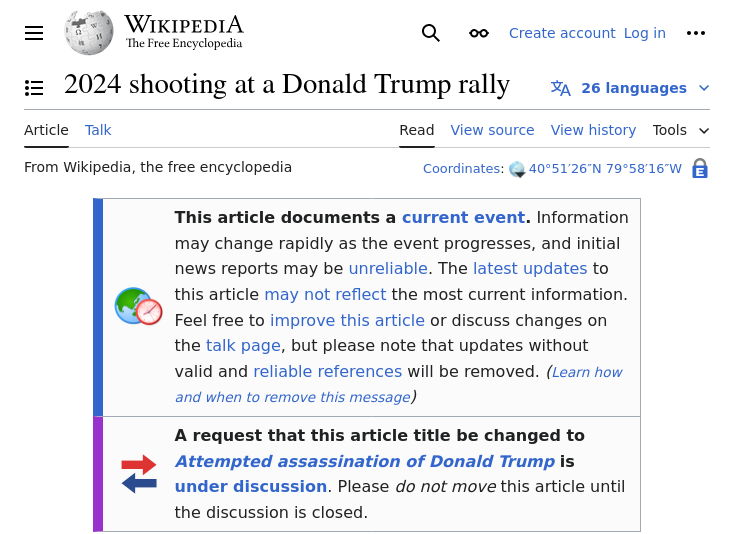The image size is (734, 534).
Task: Click the Create account link
Action: point(562,33)
